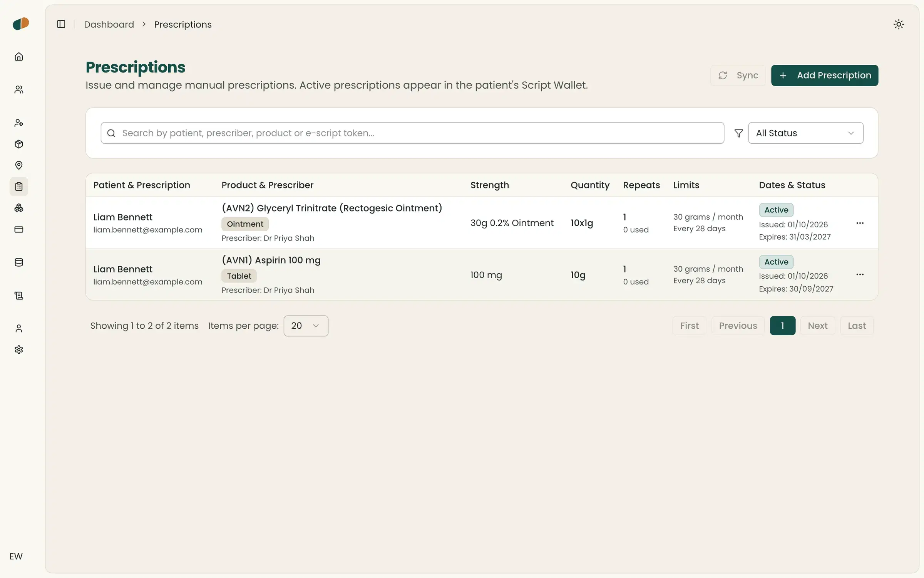Click the EW user avatar
The width and height of the screenshot is (924, 578).
point(16,556)
